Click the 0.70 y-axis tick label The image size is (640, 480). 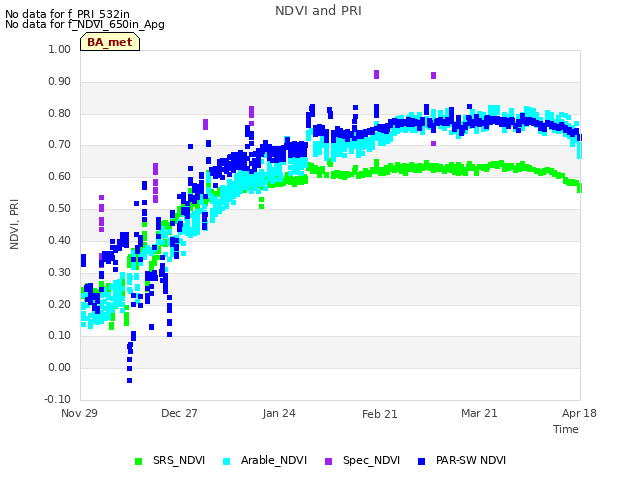tap(60, 144)
